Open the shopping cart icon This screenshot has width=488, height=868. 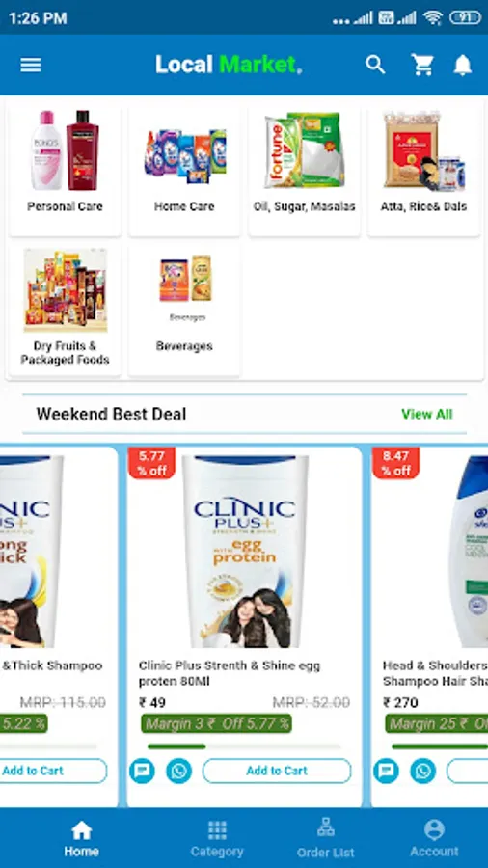click(x=422, y=65)
